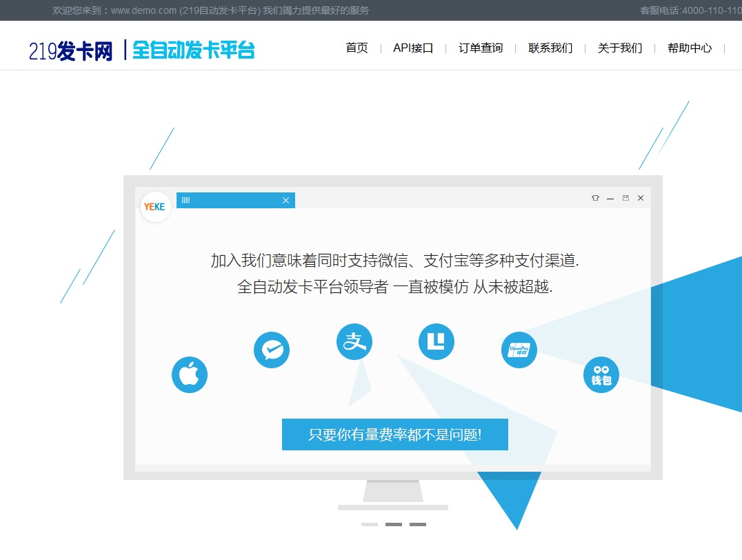Select the round L-shaped payment icon

click(x=437, y=341)
